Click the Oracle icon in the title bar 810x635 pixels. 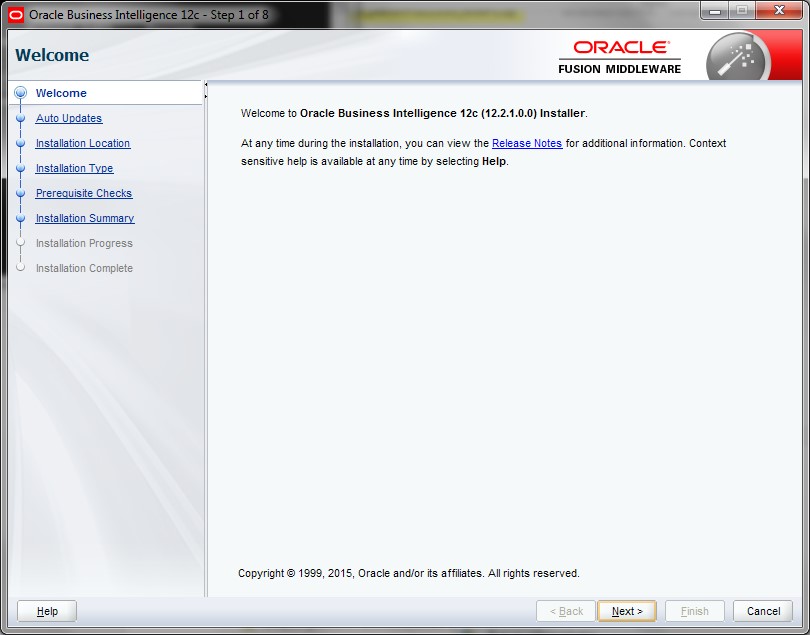(15, 14)
